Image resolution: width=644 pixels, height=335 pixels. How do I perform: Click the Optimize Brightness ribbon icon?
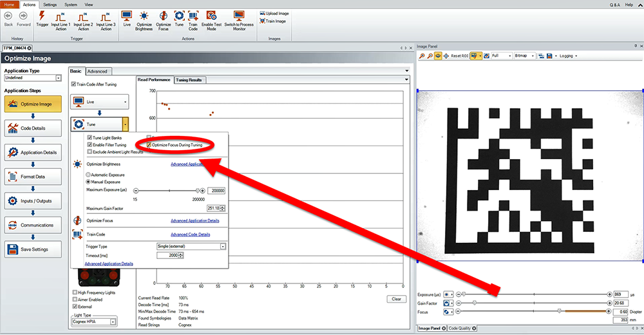(x=144, y=18)
